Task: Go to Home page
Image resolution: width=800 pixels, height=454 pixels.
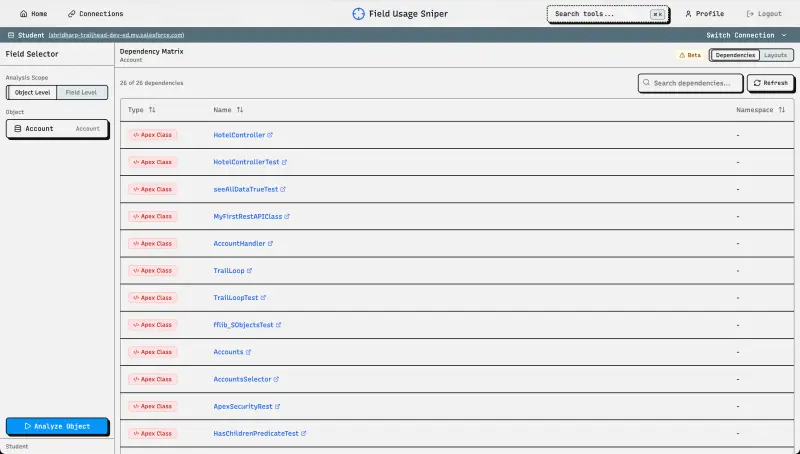Action: coord(33,14)
